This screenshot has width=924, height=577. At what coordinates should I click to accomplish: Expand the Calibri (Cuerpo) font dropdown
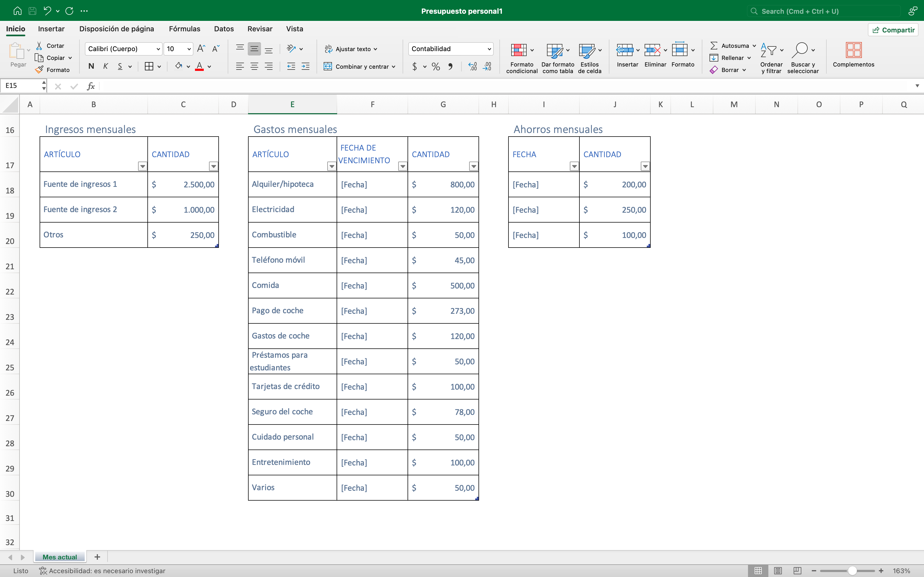click(x=158, y=49)
